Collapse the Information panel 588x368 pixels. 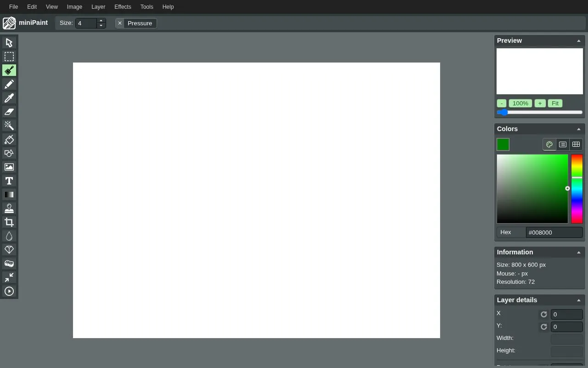(579, 253)
